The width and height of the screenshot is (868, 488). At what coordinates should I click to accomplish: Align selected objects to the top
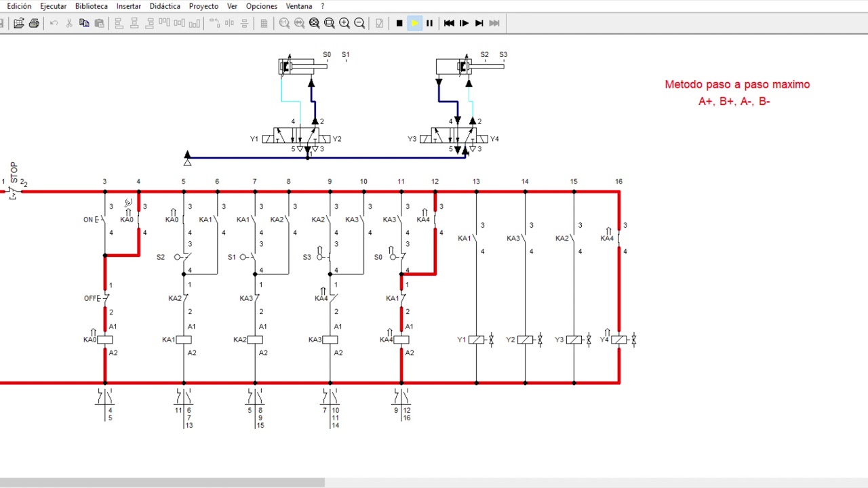coord(164,23)
